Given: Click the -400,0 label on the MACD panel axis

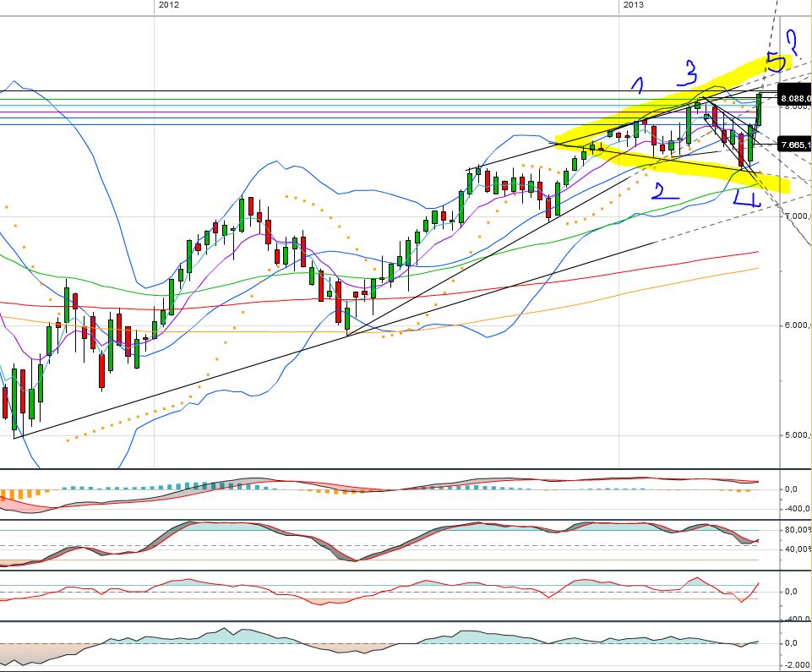Looking at the screenshot, I should [797, 509].
